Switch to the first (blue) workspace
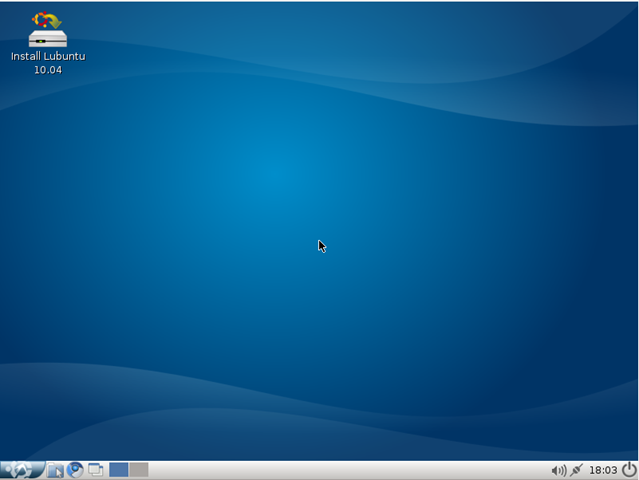The width and height of the screenshot is (639, 480). [119, 470]
